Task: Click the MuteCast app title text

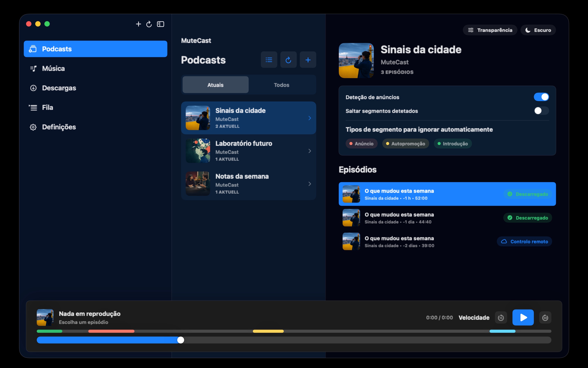Action: tap(196, 41)
